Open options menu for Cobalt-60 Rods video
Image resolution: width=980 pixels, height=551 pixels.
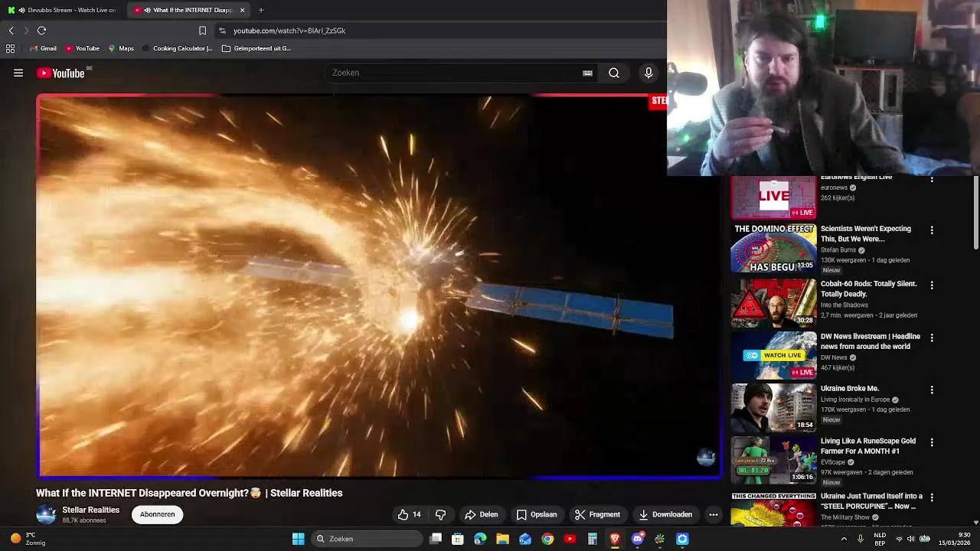click(932, 285)
